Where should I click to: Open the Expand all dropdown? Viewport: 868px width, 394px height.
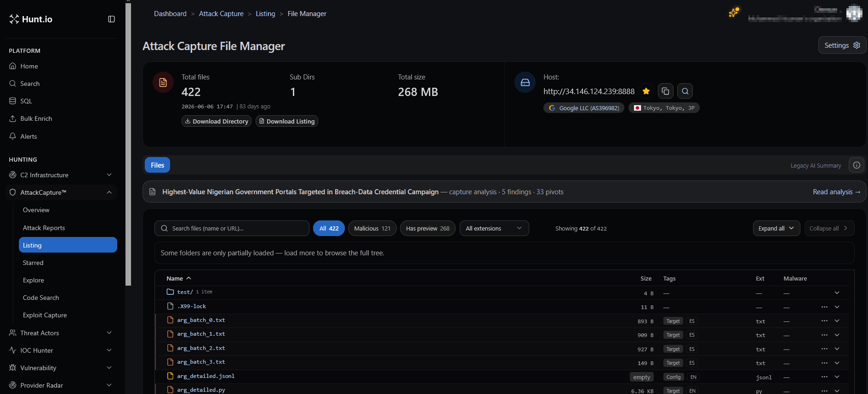pos(777,228)
